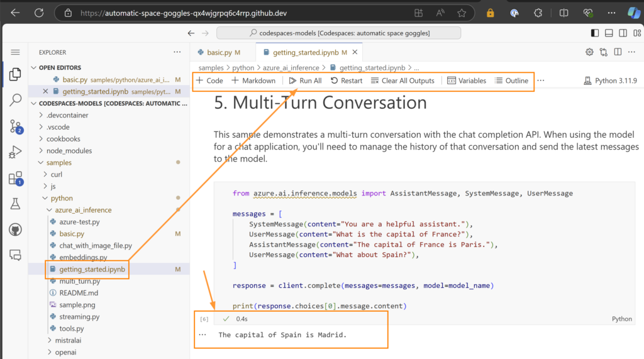The width and height of the screenshot is (644, 359).
Task: Click the split editor icon
Action: (x=618, y=52)
